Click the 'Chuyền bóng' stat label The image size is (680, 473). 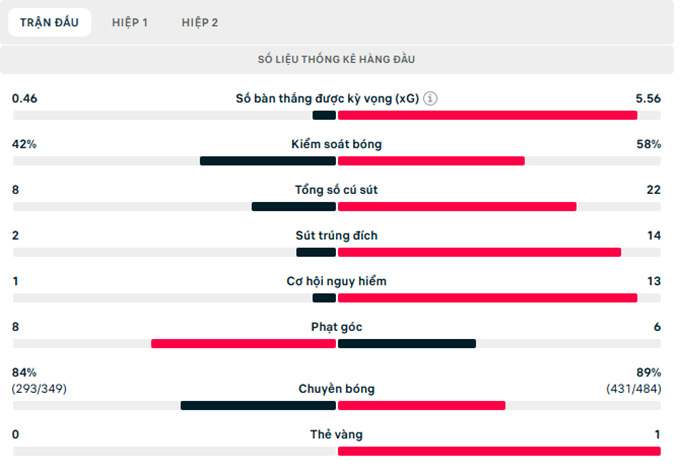(x=336, y=388)
